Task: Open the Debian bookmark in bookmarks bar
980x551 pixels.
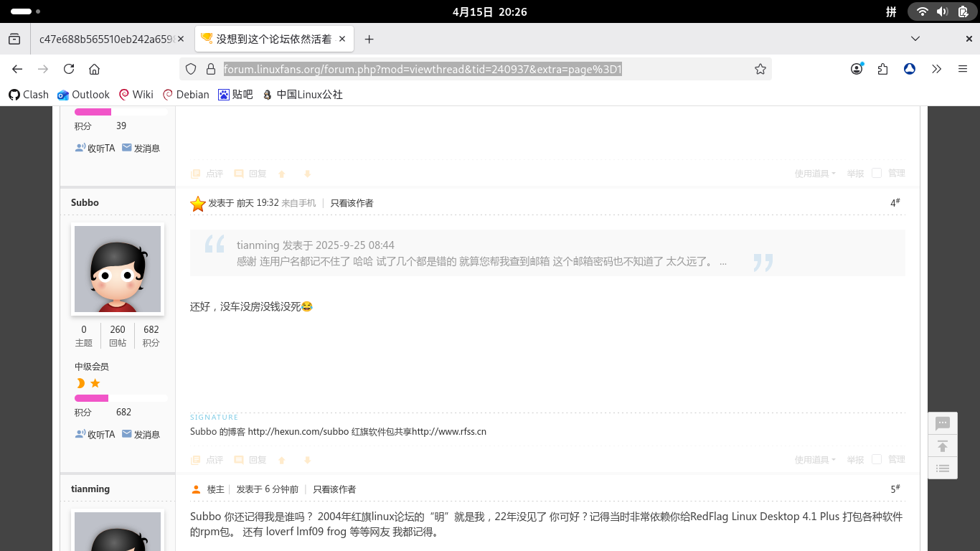Action: pyautogui.click(x=186, y=95)
